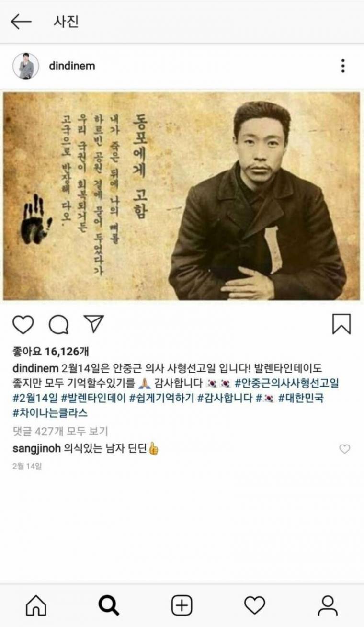Open your profile tab person icon
The height and width of the screenshot is (627, 364).
(x=328, y=605)
